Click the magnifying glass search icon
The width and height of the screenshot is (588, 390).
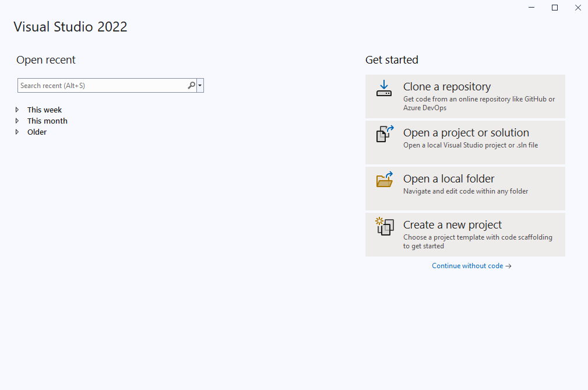click(x=191, y=86)
